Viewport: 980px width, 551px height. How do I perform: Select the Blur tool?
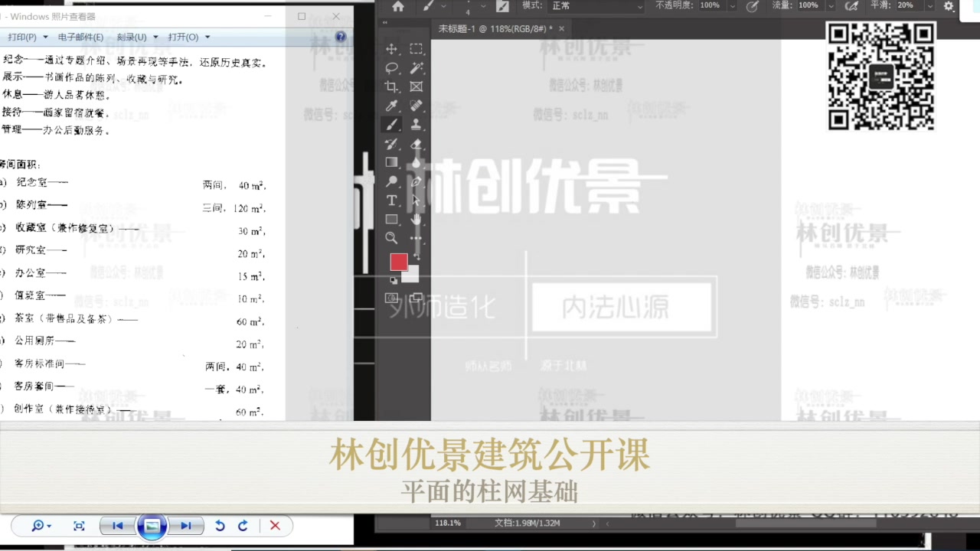pyautogui.click(x=416, y=162)
